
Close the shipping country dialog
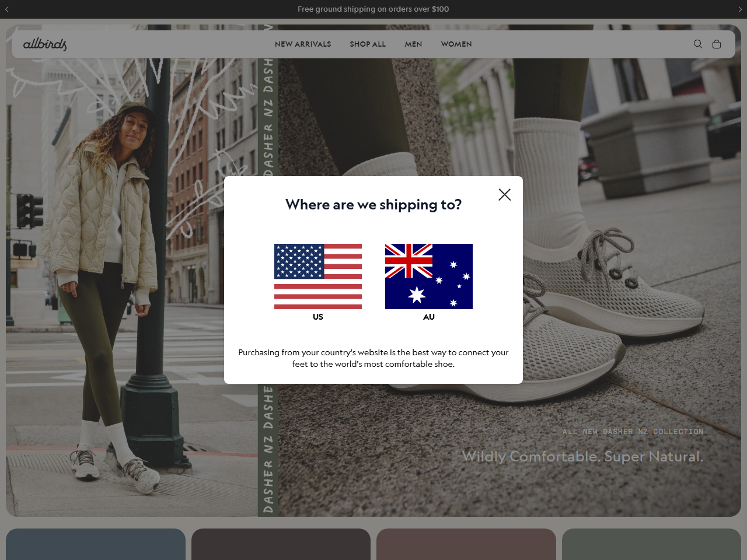505,194
